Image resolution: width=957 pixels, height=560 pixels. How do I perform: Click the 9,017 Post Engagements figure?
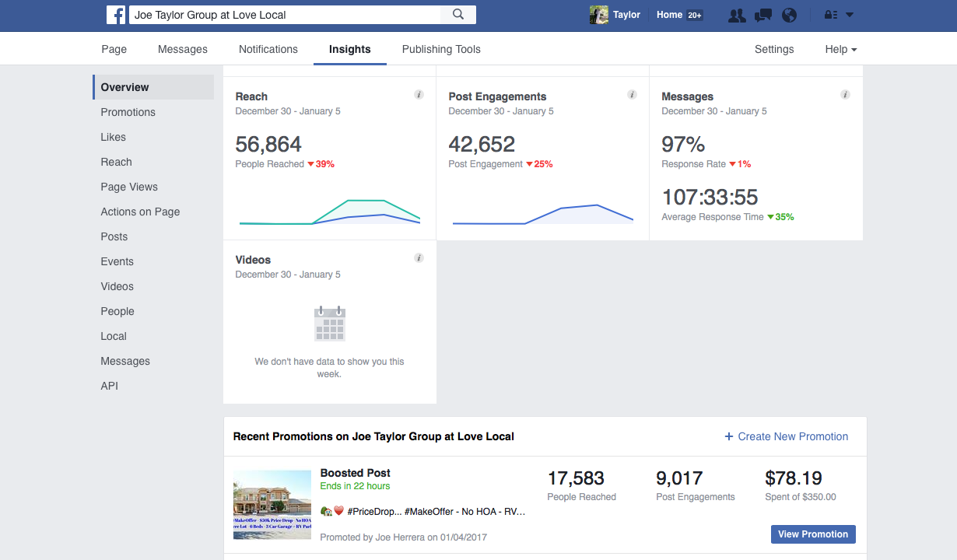coord(679,478)
